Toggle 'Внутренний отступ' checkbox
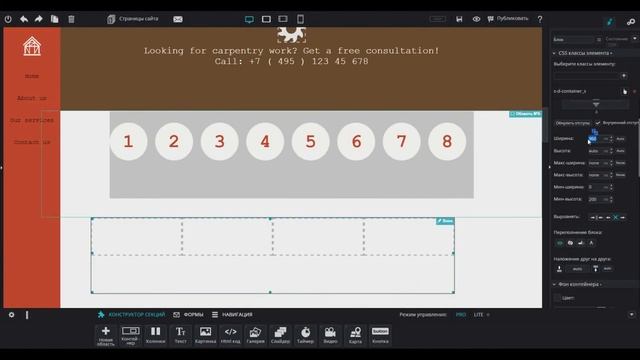 click(598, 123)
